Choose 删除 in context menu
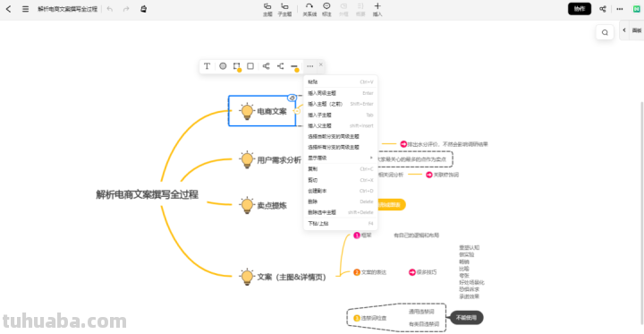 [x=341, y=201]
